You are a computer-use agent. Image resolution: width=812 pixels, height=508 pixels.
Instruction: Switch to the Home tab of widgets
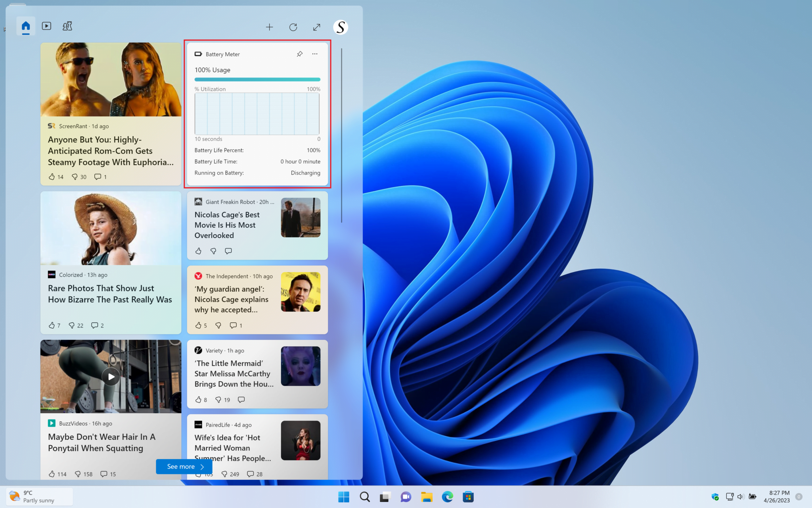click(x=25, y=26)
